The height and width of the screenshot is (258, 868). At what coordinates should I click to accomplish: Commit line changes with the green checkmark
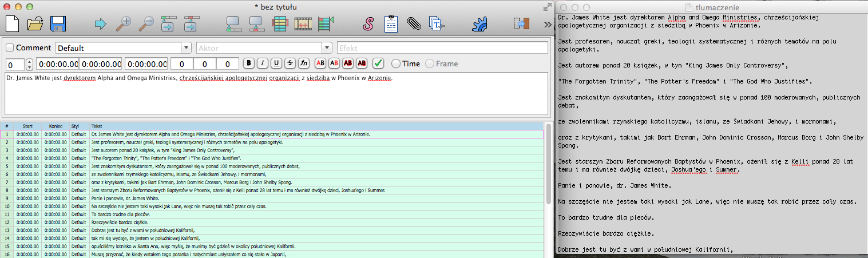tap(378, 63)
